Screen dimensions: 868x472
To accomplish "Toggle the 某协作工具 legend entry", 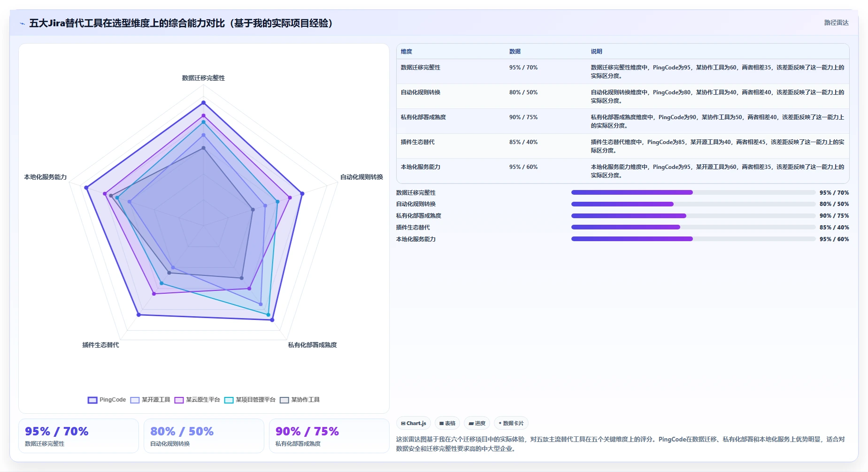I will [300, 400].
